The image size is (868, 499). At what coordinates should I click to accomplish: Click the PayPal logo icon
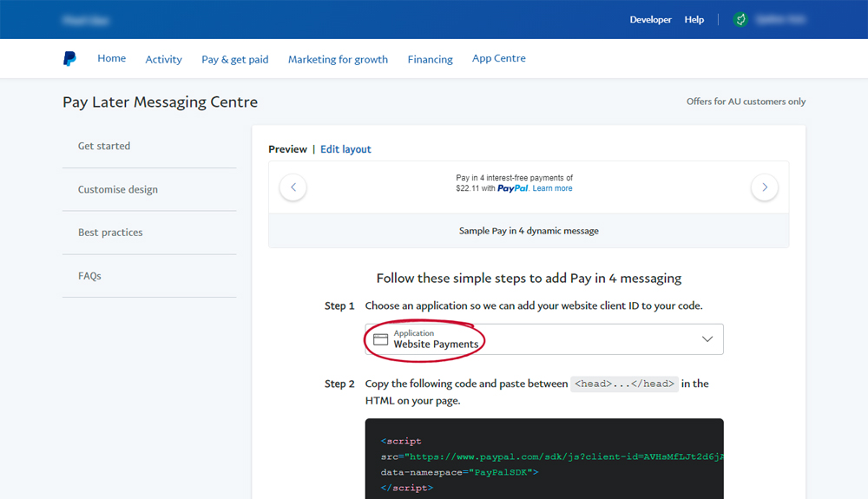(69, 59)
